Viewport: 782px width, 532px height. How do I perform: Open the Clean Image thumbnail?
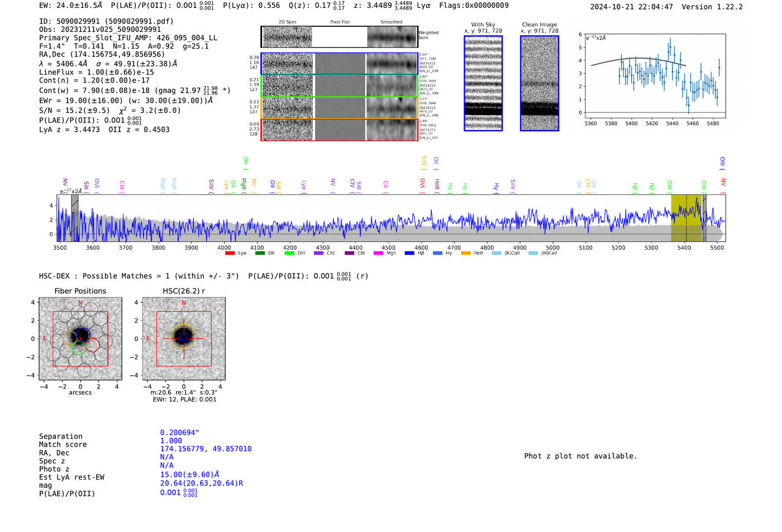coord(539,83)
